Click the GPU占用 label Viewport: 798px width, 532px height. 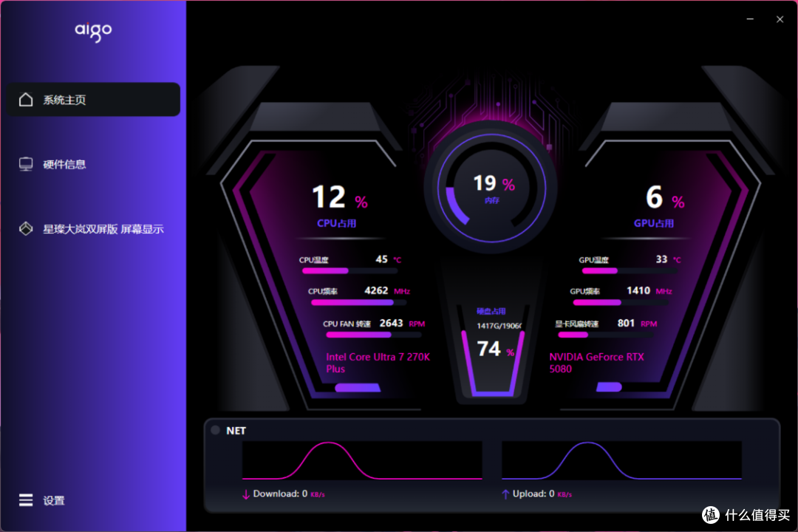(x=654, y=223)
